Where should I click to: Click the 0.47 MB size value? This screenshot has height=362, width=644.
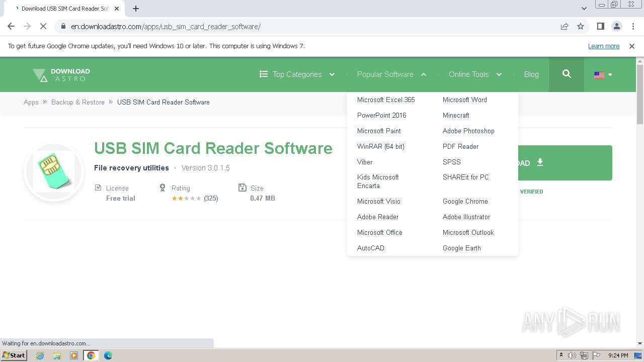263,198
